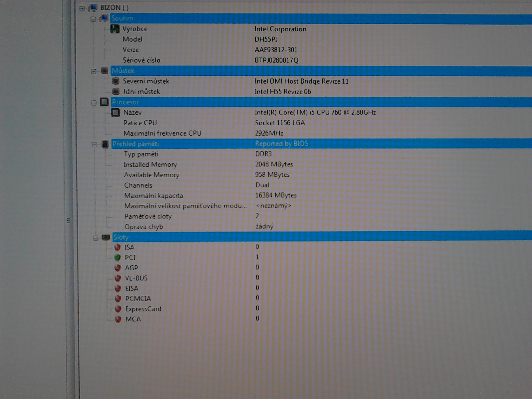Viewport: 532px width, 399px height.
Task: Click the chip icon beside Severní můstek
Action: click(x=116, y=81)
